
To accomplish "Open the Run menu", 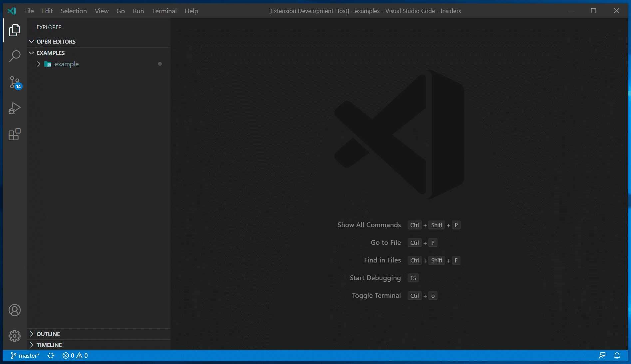I will (139, 11).
